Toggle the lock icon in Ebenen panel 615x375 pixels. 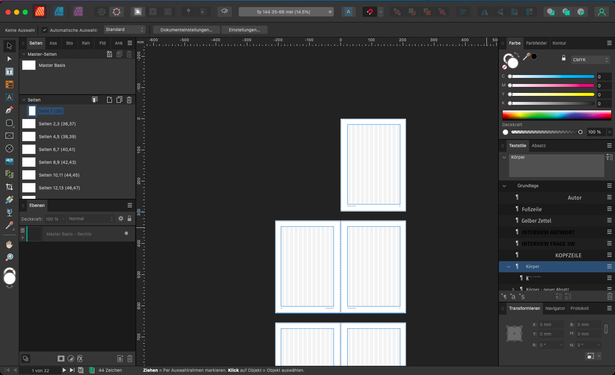129,218
